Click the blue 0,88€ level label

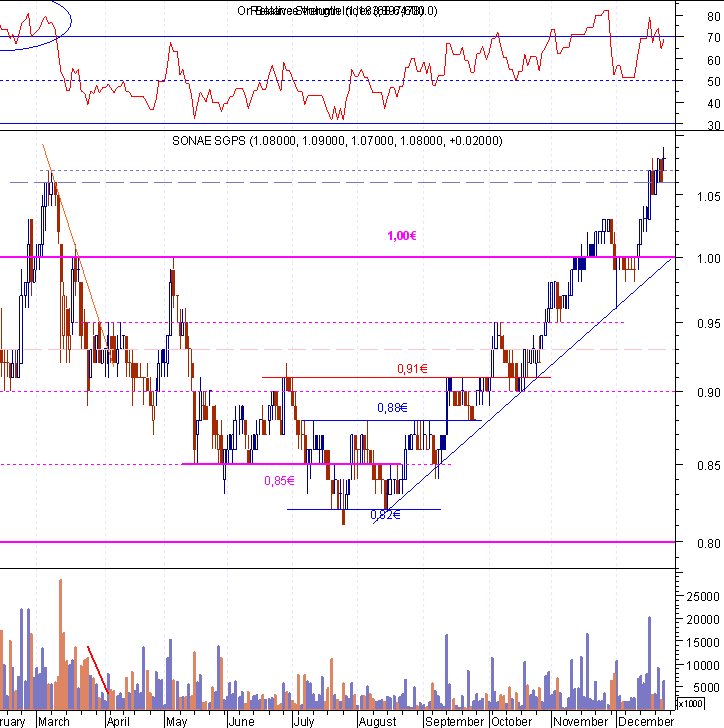click(x=392, y=408)
